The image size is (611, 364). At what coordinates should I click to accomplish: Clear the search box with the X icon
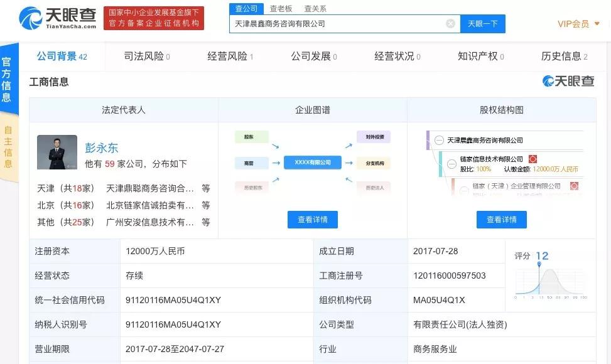[x=450, y=24]
